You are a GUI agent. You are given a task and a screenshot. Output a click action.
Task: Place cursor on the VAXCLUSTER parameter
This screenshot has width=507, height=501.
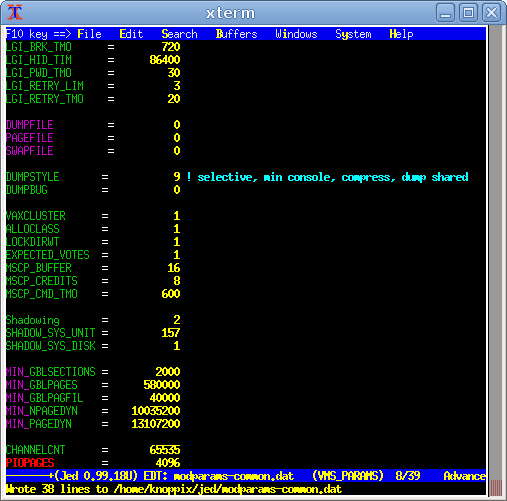click(36, 216)
